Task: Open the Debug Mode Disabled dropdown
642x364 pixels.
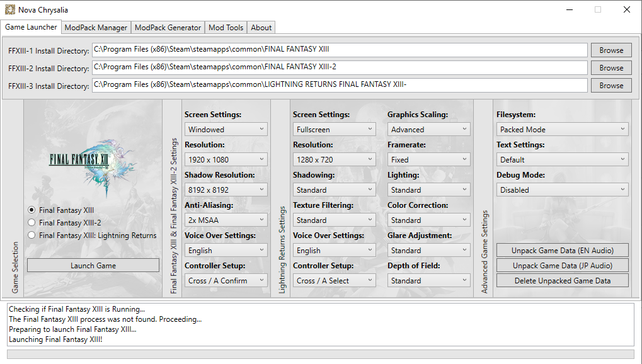Action: (x=563, y=190)
